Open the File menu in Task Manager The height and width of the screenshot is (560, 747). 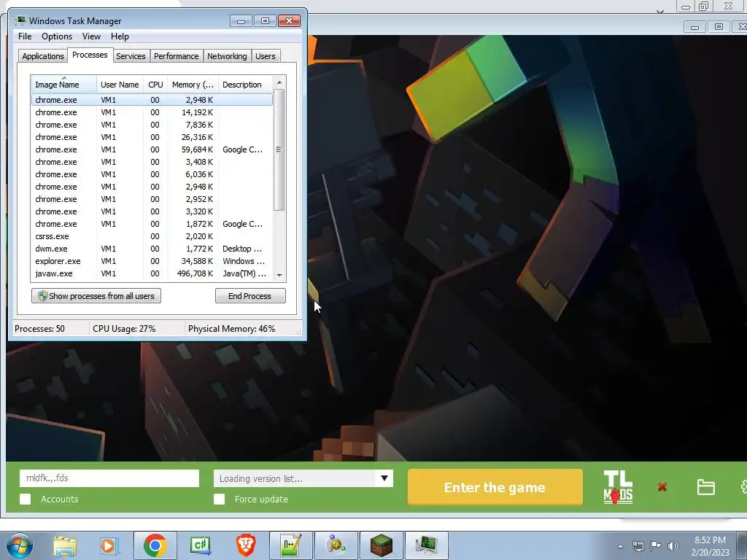pyautogui.click(x=25, y=36)
